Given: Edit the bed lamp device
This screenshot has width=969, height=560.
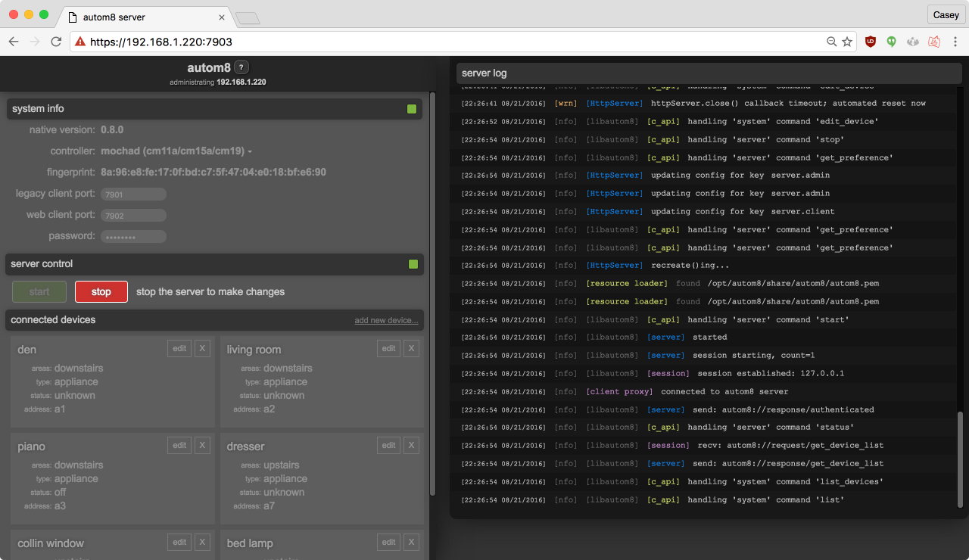Looking at the screenshot, I should pyautogui.click(x=388, y=542).
